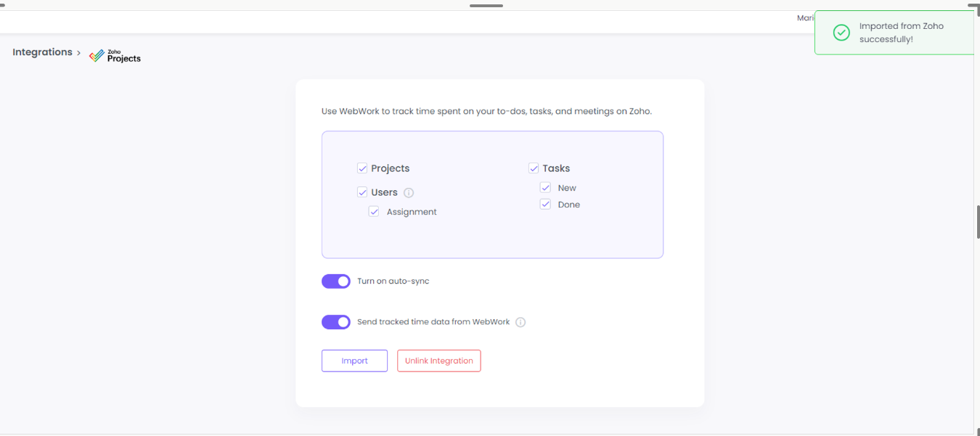Viewport: 980px width, 436px height.
Task: Open the Mari user account menu
Action: 805,17
